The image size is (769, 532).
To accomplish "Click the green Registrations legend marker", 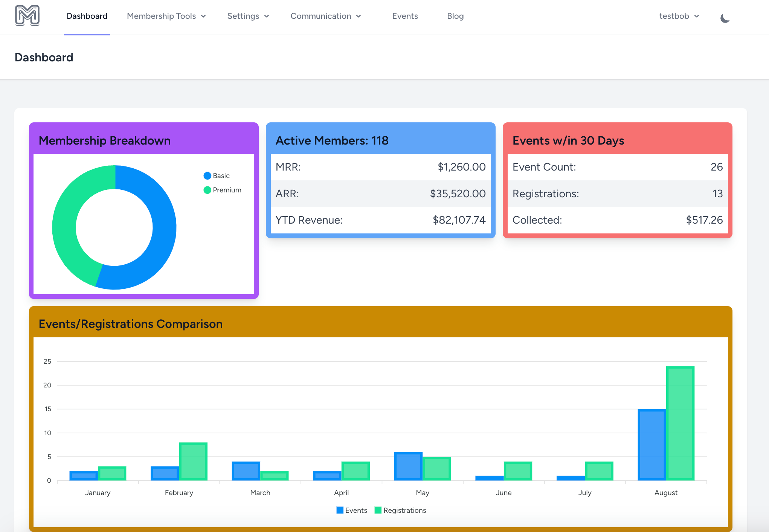I will coord(377,510).
